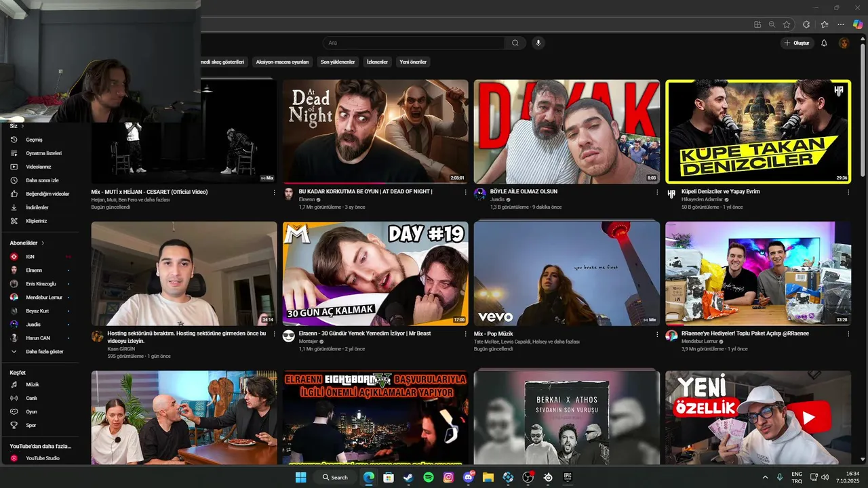Click the Oluştur create button
The height and width of the screenshot is (488, 868).
[x=797, y=43]
